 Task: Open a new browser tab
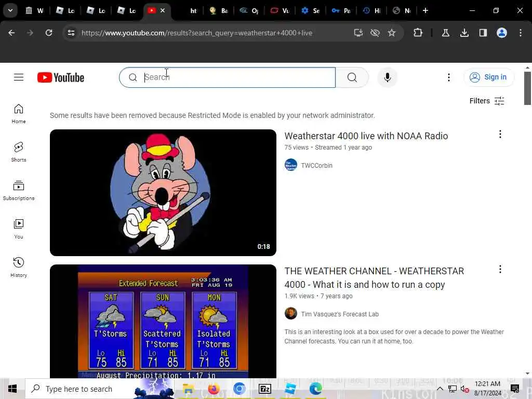(x=425, y=10)
